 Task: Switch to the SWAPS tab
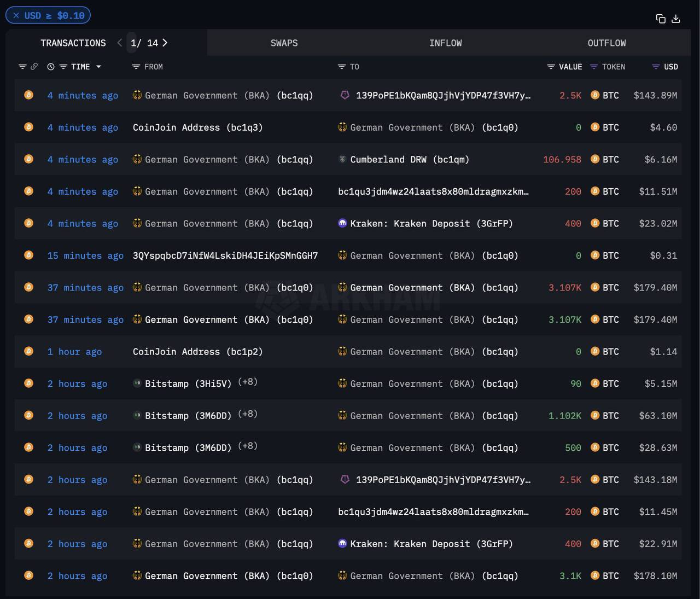(284, 43)
